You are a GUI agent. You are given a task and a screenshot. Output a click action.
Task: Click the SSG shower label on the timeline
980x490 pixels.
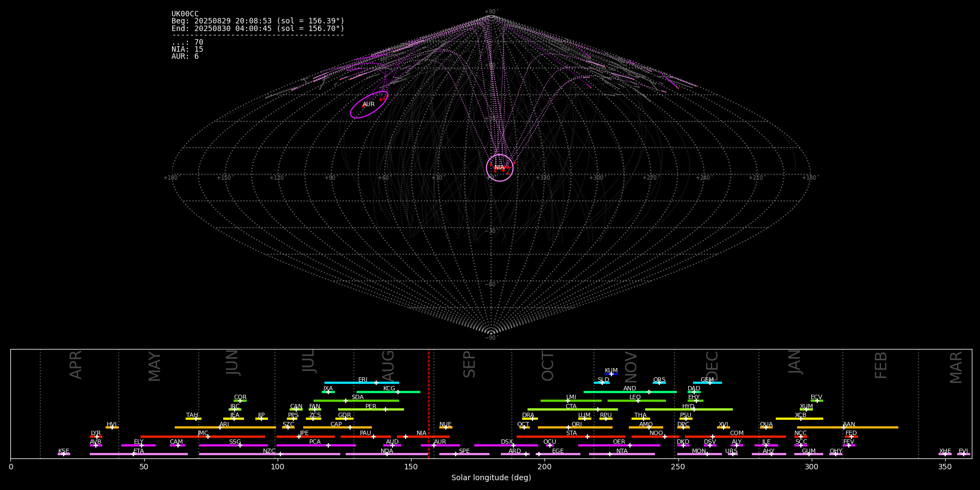235,442
